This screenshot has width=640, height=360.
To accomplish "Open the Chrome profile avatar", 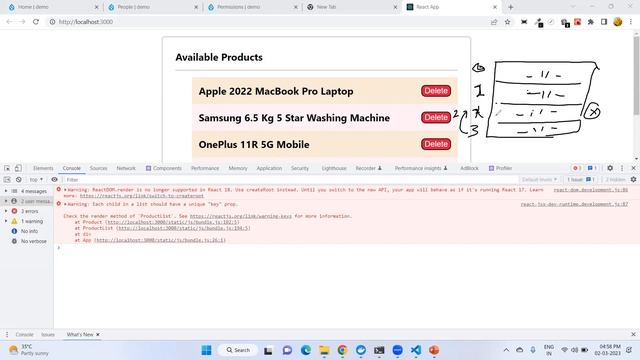I will click(x=618, y=22).
